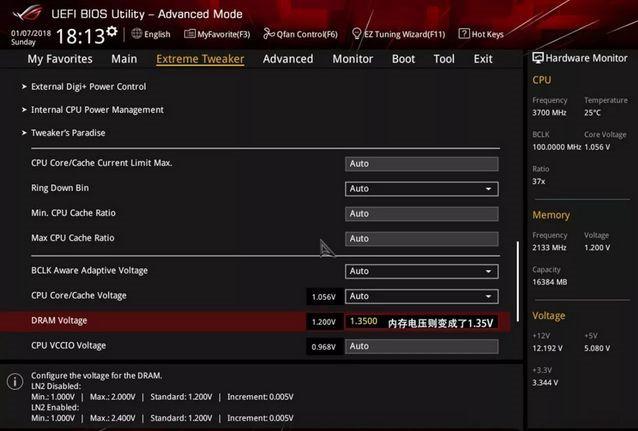638x431 pixels.
Task: Go to the Exit menu
Action: click(483, 59)
